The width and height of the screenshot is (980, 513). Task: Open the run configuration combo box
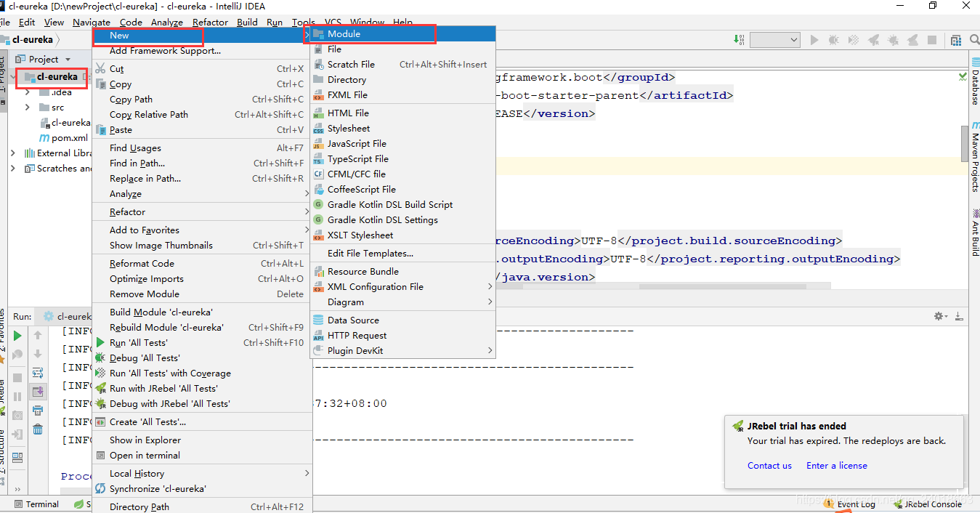[774, 40]
